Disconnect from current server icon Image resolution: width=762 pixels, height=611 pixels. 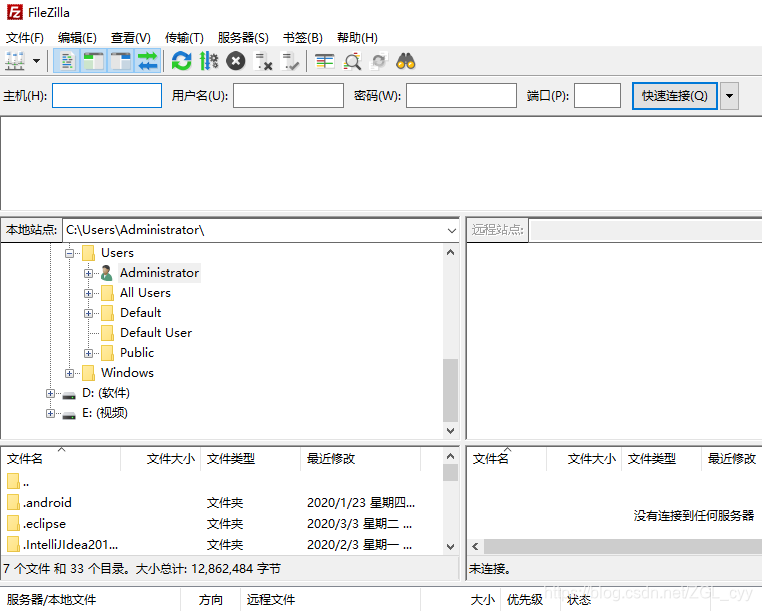coord(263,61)
